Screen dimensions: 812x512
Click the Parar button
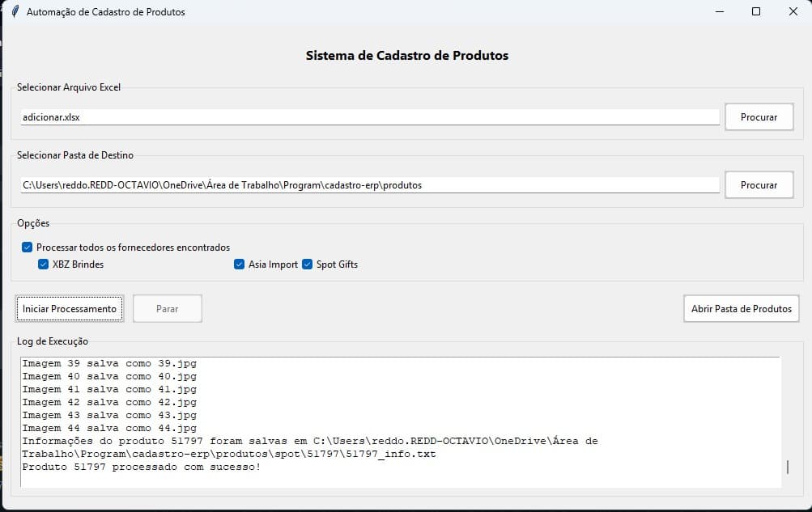click(x=167, y=309)
